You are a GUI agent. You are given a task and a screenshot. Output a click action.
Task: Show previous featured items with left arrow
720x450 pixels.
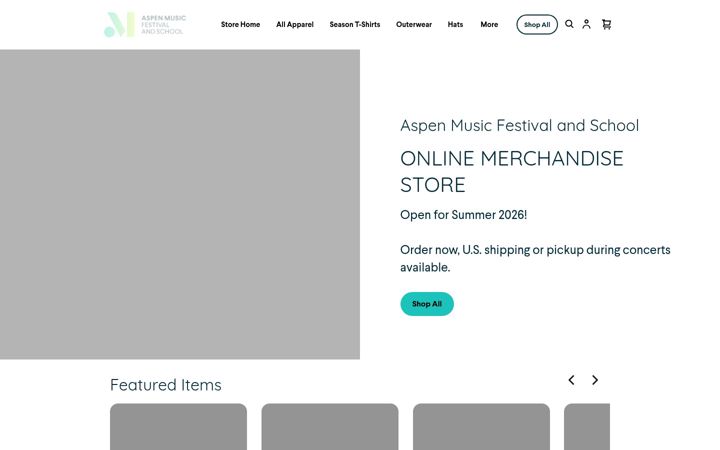point(571,380)
